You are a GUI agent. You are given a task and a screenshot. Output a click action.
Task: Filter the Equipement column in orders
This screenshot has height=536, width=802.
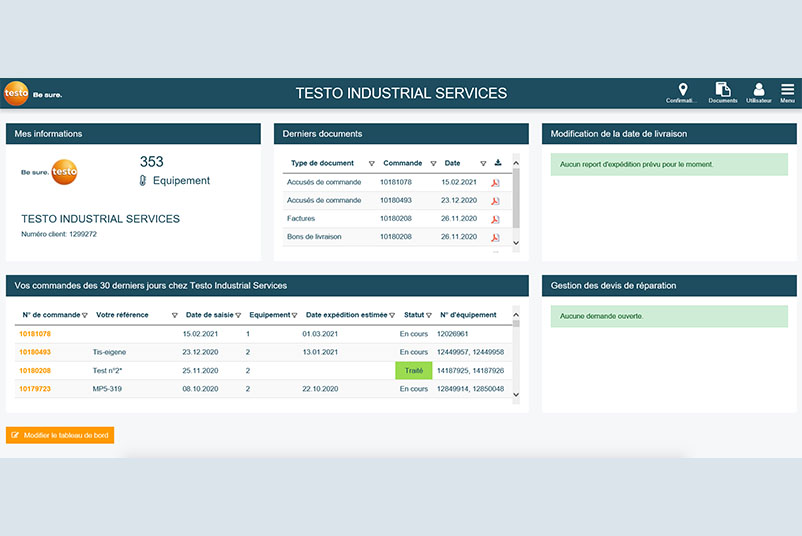(294, 316)
